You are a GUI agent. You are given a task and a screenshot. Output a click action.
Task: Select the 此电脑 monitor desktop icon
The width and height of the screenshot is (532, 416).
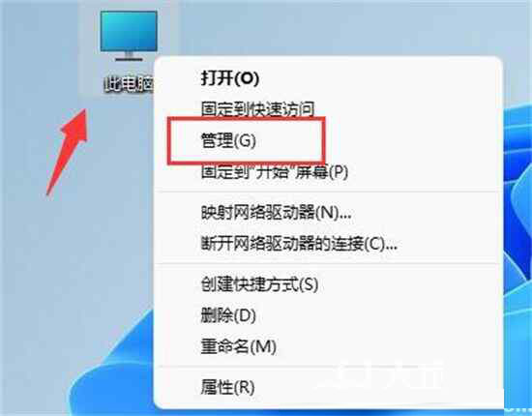coord(129,36)
